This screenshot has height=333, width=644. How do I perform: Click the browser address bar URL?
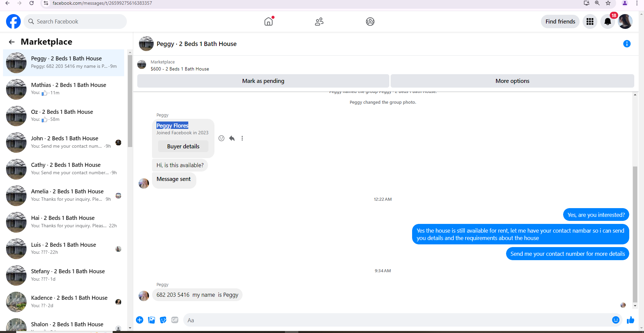click(102, 3)
